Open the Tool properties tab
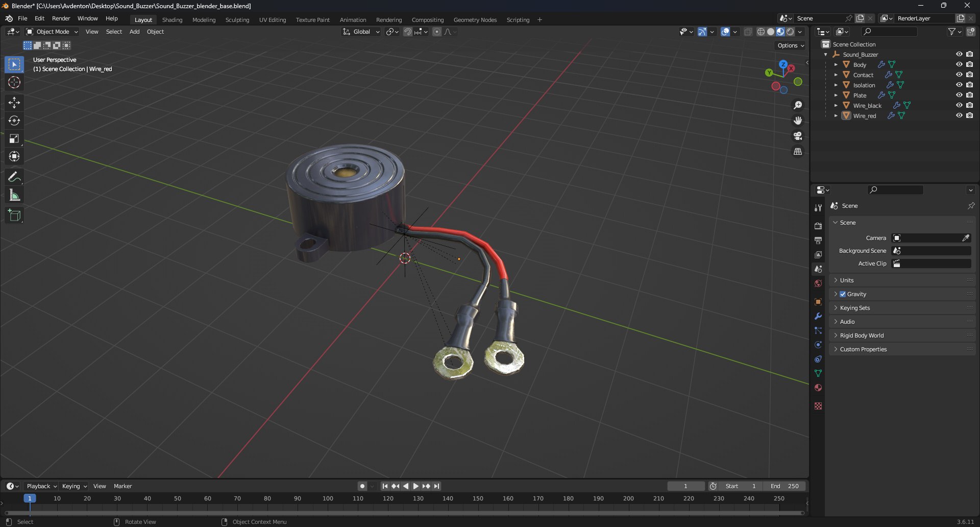This screenshot has width=980, height=527. 818,208
